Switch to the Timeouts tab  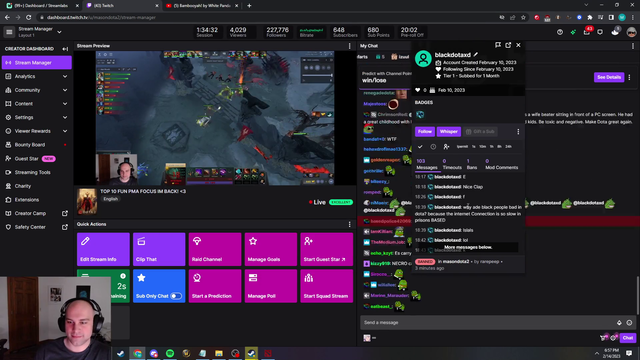452,164
